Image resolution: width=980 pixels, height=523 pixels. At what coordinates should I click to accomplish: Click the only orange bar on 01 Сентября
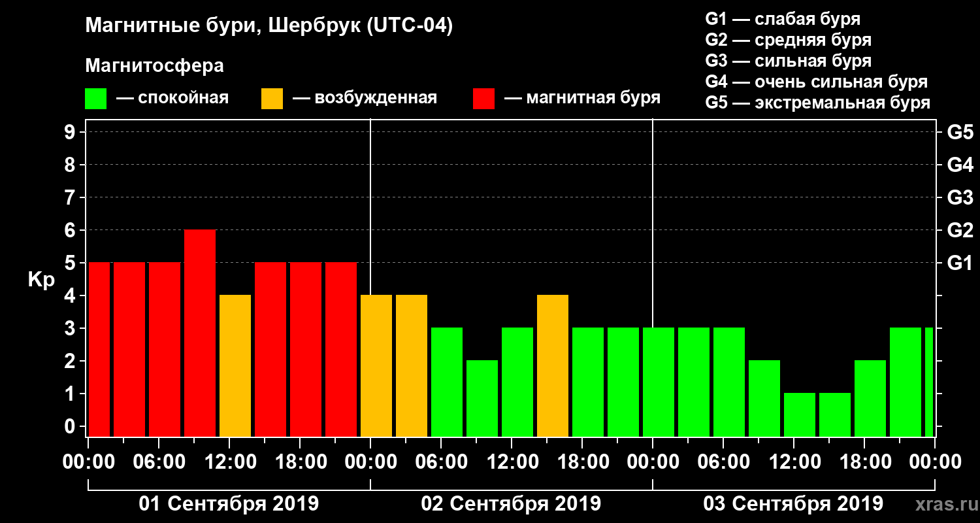pyautogui.click(x=235, y=365)
